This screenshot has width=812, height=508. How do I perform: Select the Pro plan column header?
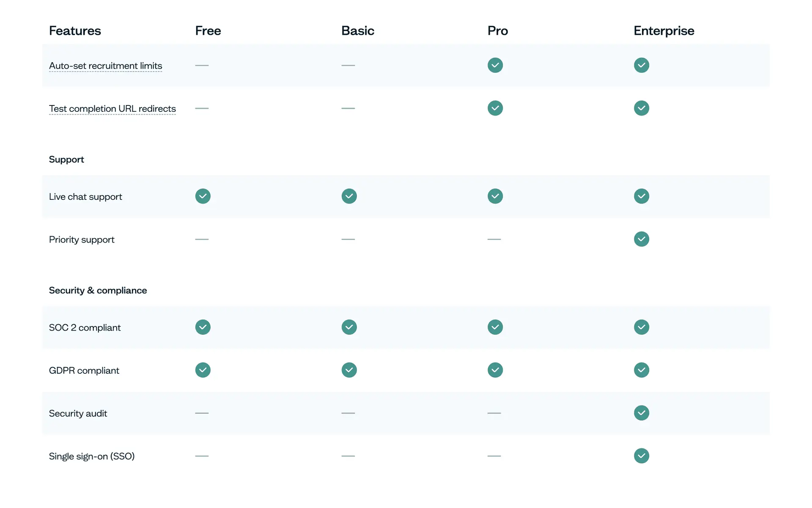click(x=497, y=30)
